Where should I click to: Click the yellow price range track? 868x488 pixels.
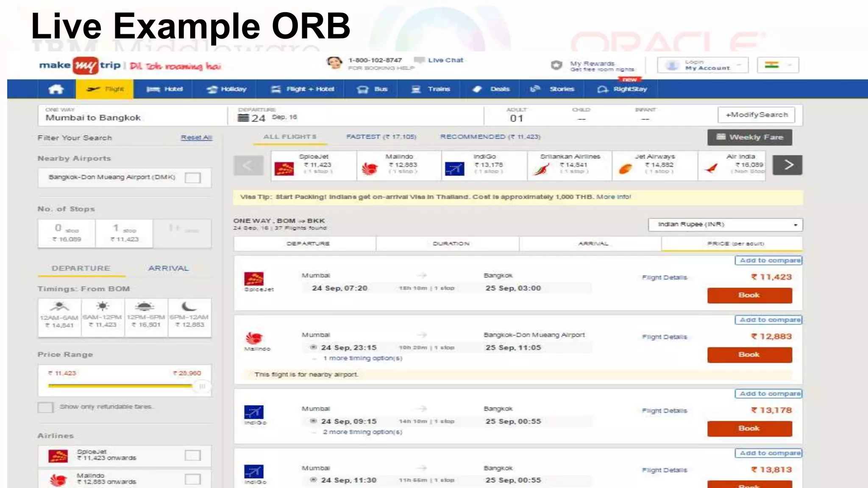pos(120,385)
